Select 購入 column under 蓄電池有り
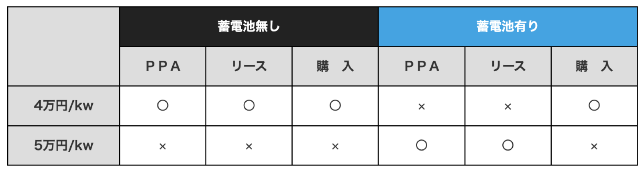The width and height of the screenshot is (644, 173). (x=594, y=66)
